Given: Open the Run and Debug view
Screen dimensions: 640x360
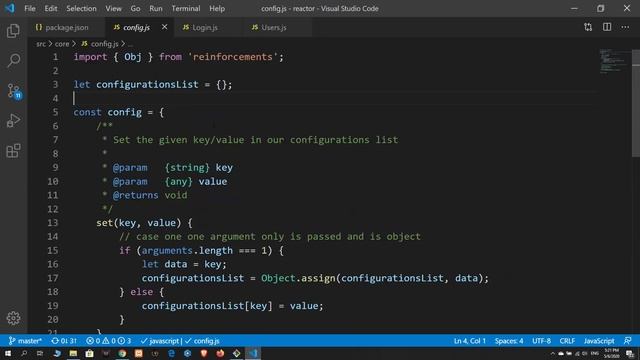Looking at the screenshot, I should (13, 121).
